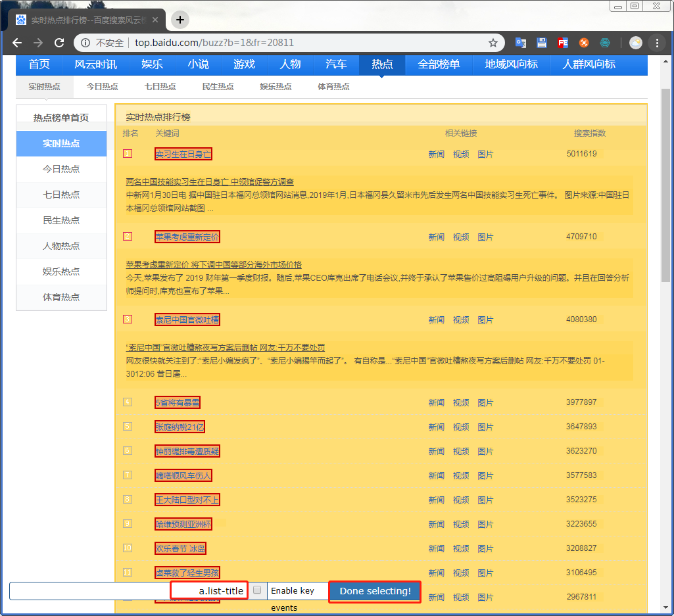This screenshot has width=674, height=616.
Task: Open the red FE extension icon
Action: click(563, 43)
